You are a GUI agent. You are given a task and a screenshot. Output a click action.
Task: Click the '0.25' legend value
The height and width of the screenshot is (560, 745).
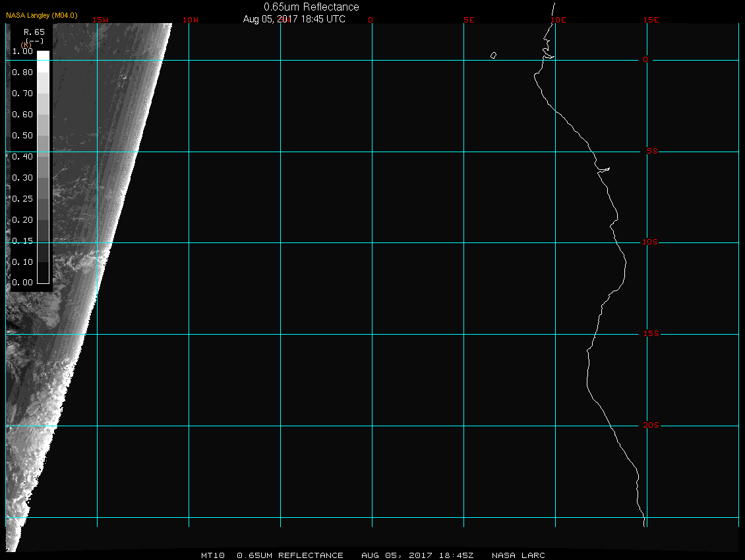[22, 198]
